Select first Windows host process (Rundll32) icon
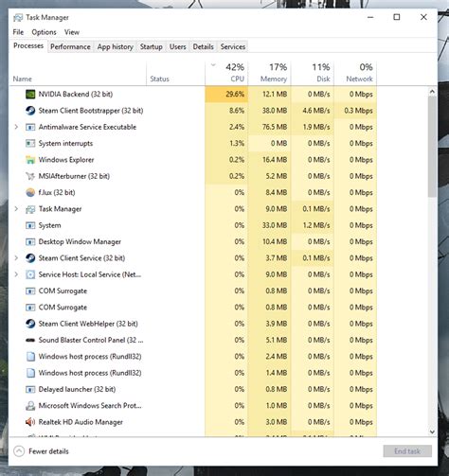The height and width of the screenshot is (476, 449). (x=30, y=357)
